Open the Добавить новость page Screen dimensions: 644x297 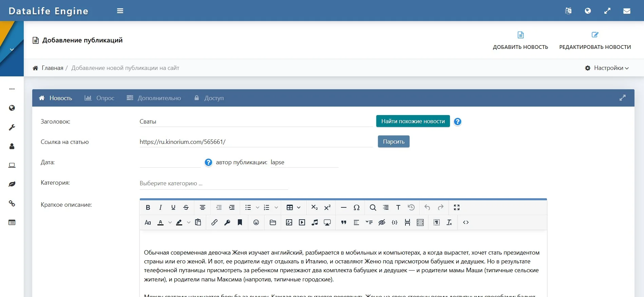(520, 41)
